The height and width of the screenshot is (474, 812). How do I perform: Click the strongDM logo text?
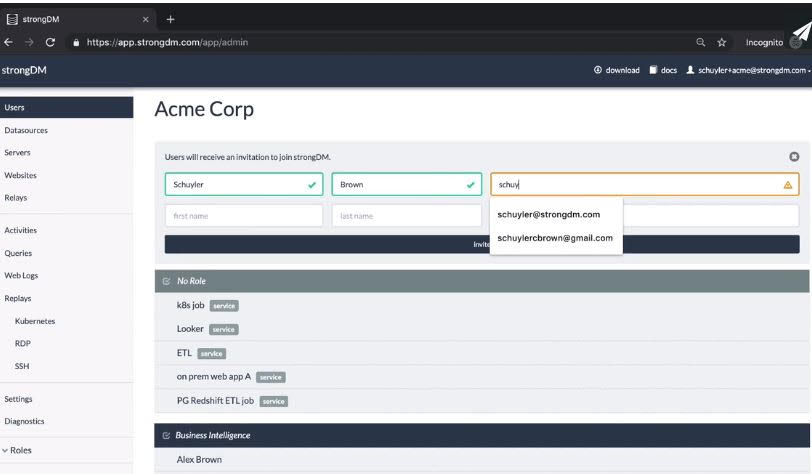[24, 70]
